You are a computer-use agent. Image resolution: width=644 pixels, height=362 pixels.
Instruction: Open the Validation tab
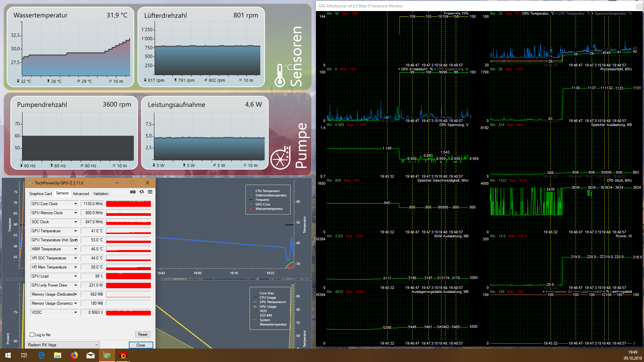[101, 194]
